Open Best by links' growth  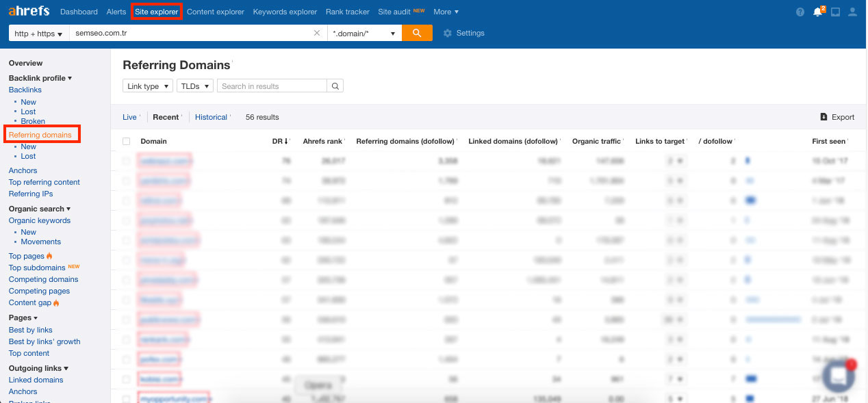pyautogui.click(x=44, y=341)
